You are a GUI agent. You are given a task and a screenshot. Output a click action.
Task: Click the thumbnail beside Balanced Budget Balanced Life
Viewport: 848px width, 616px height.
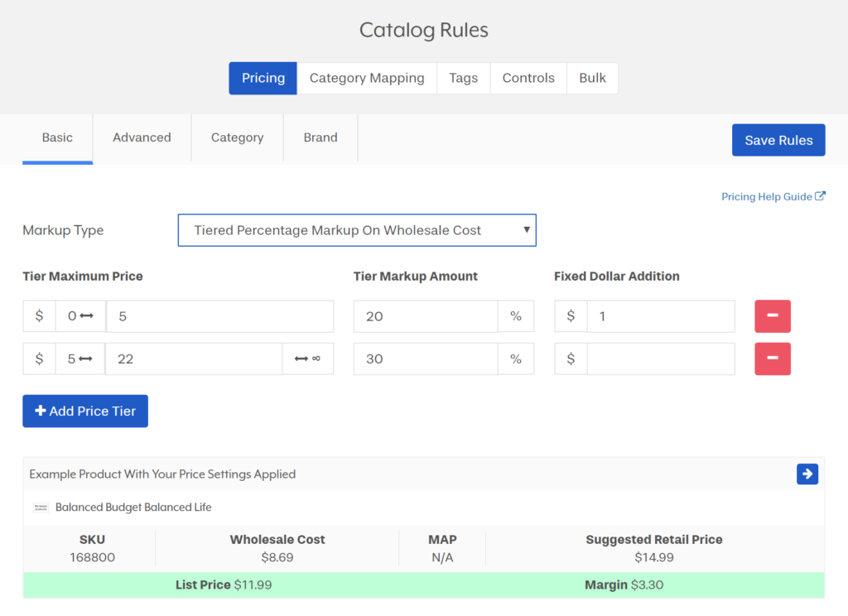pyautogui.click(x=41, y=507)
